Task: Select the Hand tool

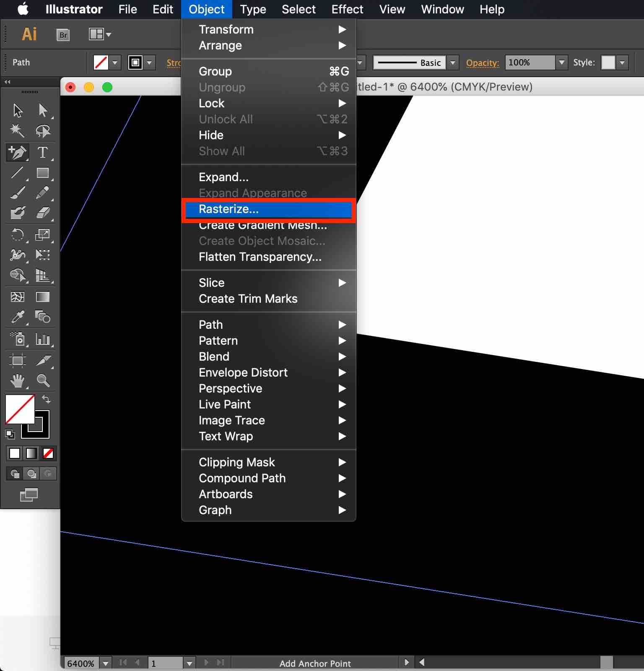Action: pyautogui.click(x=18, y=381)
